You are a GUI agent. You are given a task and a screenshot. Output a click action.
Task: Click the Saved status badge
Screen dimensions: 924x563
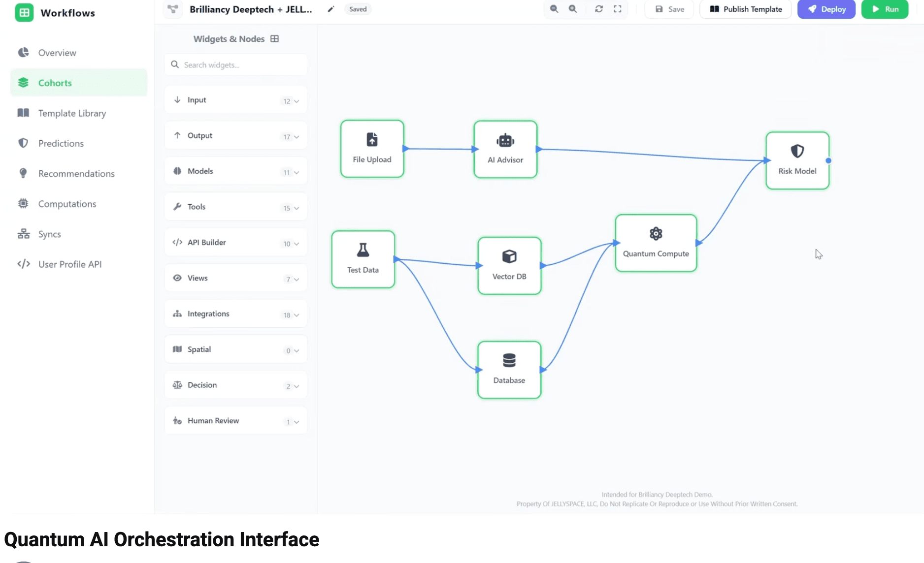pyautogui.click(x=358, y=9)
